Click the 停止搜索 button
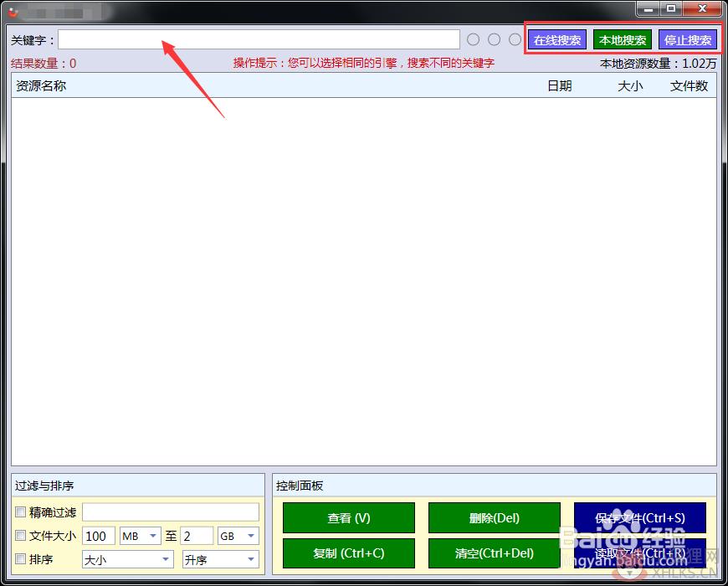This screenshot has width=728, height=586. click(688, 40)
